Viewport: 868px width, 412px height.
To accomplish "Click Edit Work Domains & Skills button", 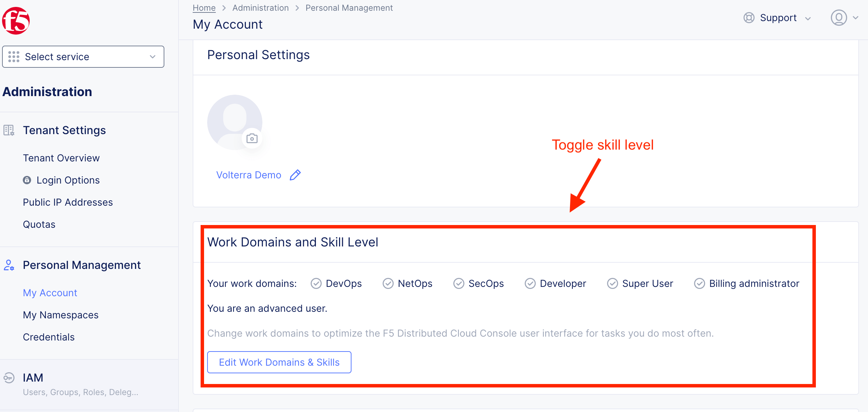I will 279,362.
